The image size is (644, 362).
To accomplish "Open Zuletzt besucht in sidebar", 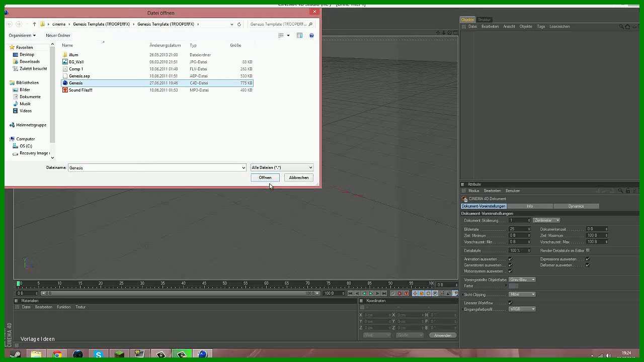I will tap(33, 68).
